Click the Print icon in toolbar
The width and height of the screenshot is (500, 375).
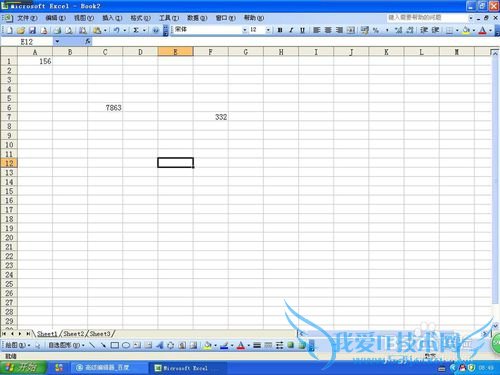tap(57, 30)
